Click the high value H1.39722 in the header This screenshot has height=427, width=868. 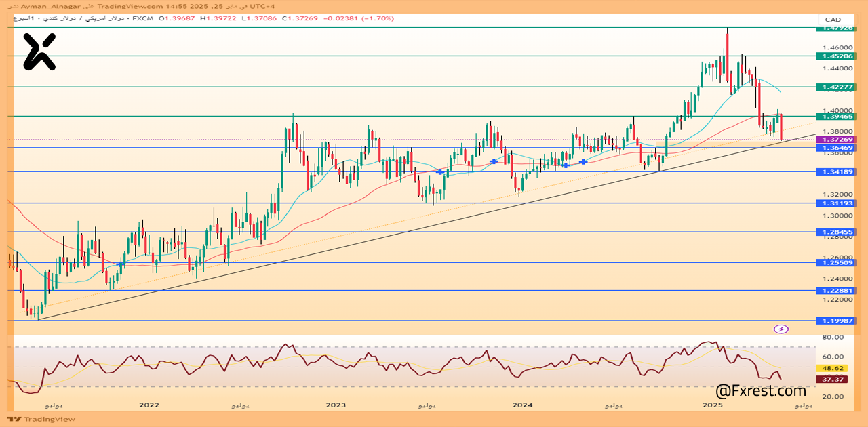click(220, 18)
